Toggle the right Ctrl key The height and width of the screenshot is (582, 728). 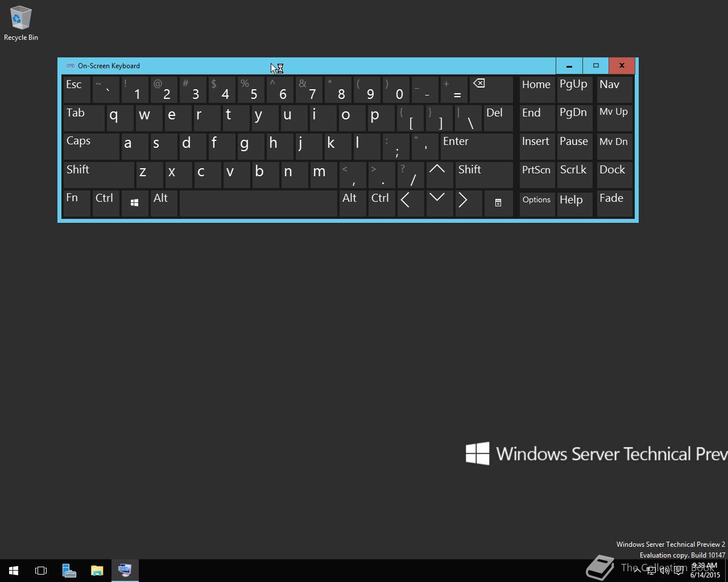(x=382, y=203)
